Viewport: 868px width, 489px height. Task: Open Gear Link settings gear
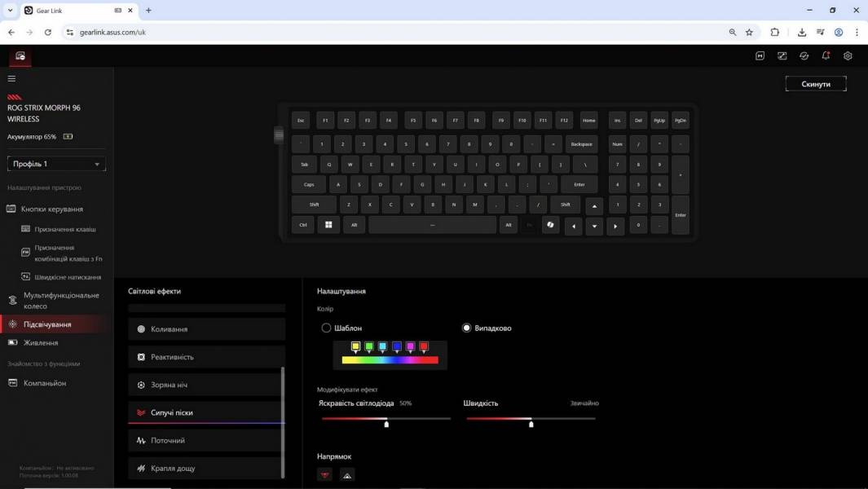pos(848,56)
